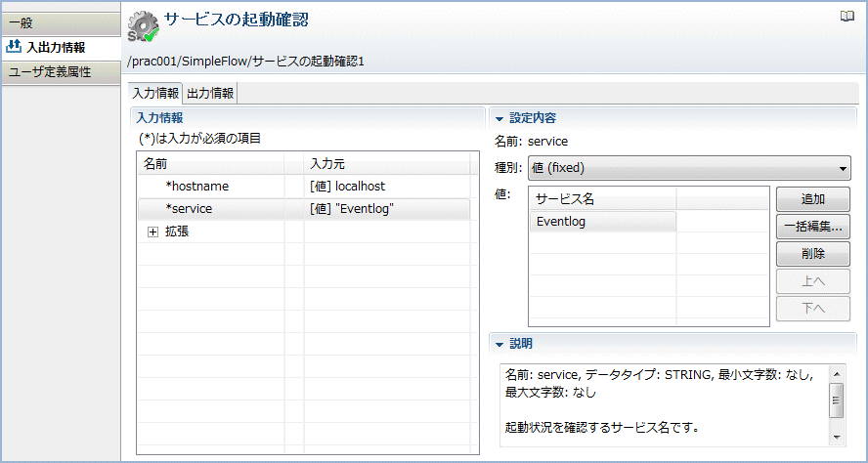Screen dimensions: 868x463
Task: Select the Eventlog value cell
Action: [603, 222]
